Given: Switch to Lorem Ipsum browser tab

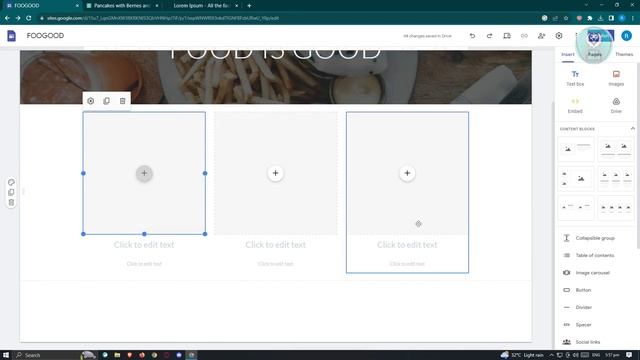Looking at the screenshot, I should tap(202, 6).
